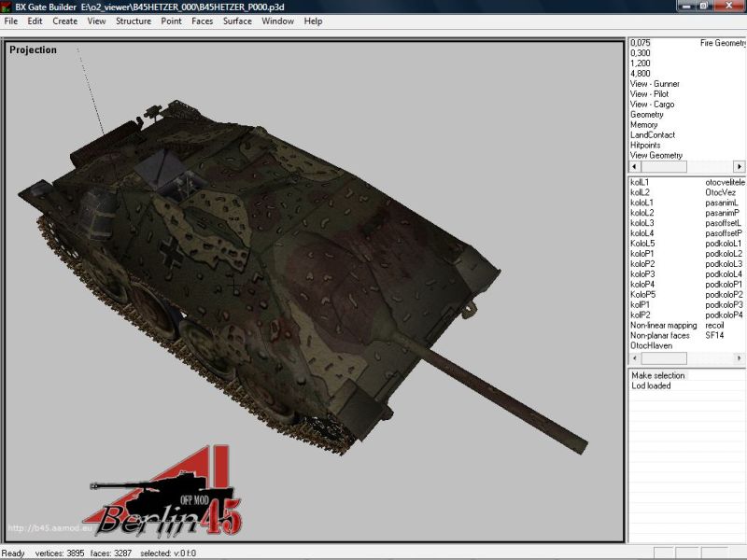
Task: Select the koloP1 named selection
Action: click(x=642, y=254)
